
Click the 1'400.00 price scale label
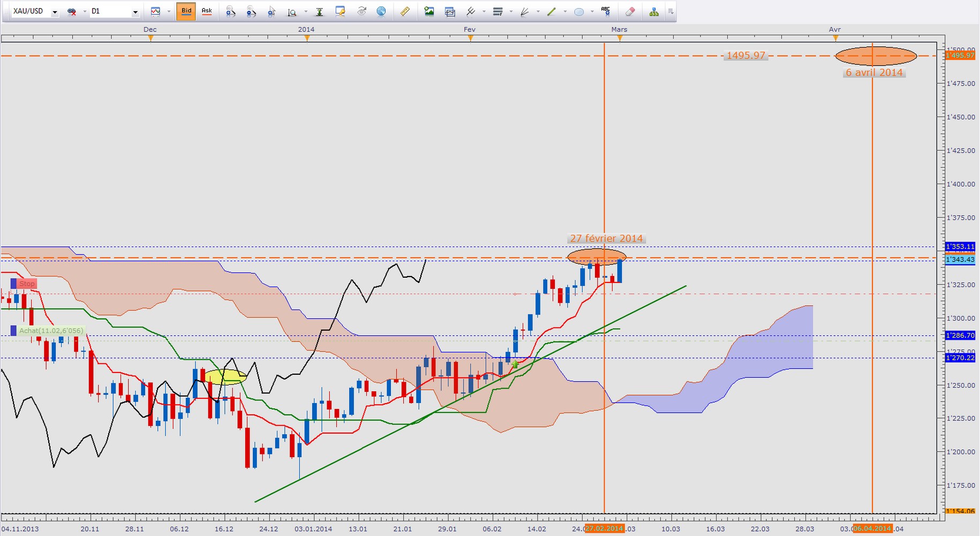point(961,184)
